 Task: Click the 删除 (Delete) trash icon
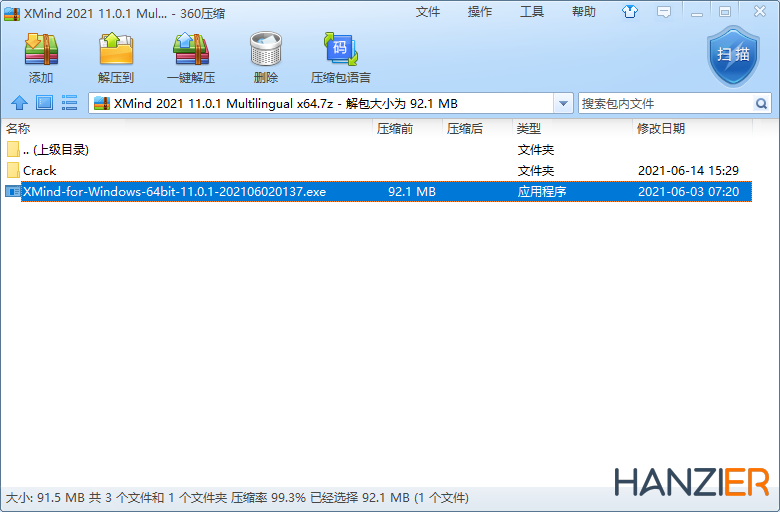click(x=266, y=57)
